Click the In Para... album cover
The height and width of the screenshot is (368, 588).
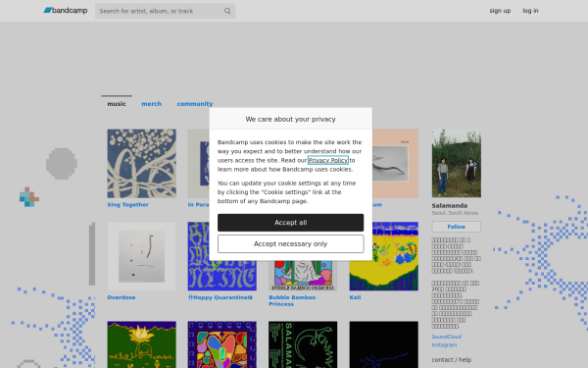(x=198, y=163)
